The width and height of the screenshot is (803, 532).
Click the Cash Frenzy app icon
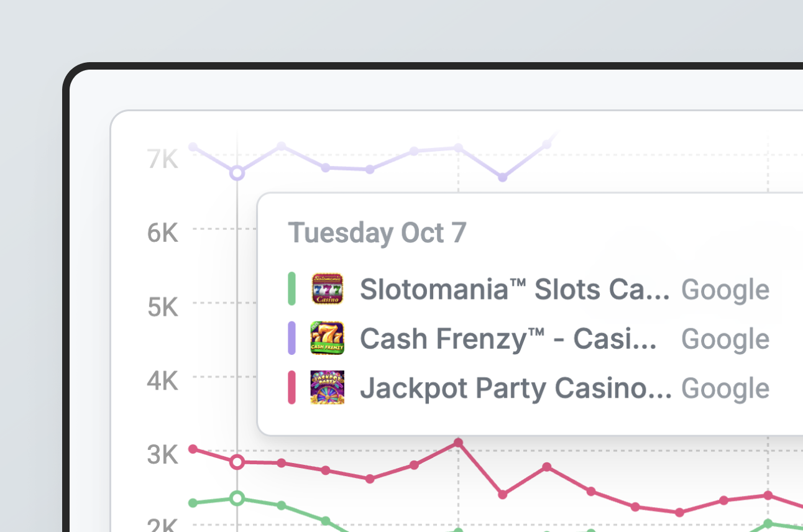pyautogui.click(x=327, y=339)
